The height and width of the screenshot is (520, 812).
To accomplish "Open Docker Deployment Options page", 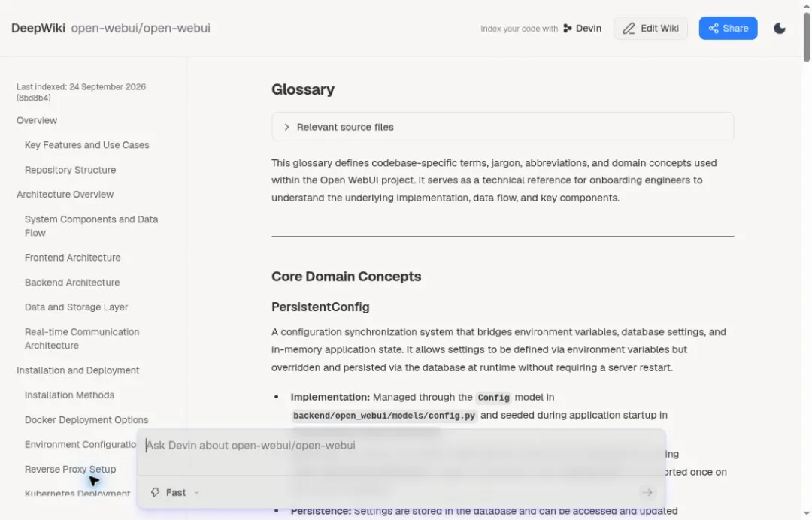I will pos(86,420).
